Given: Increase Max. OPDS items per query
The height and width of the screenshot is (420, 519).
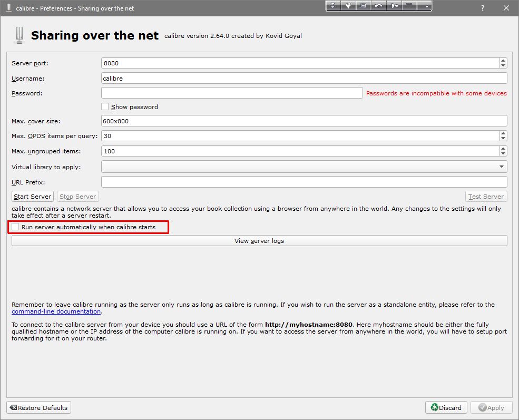Looking at the screenshot, I should pyautogui.click(x=503, y=133).
